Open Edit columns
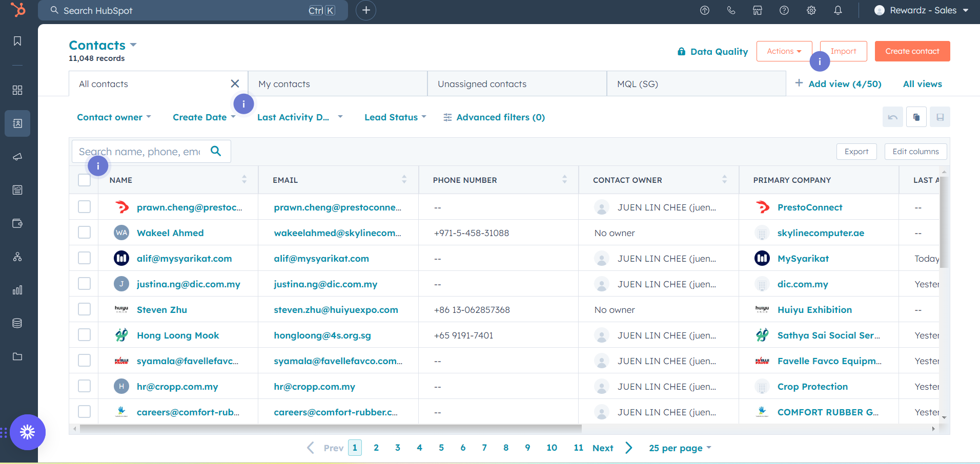Viewport: 980px width, 464px height. click(x=916, y=152)
